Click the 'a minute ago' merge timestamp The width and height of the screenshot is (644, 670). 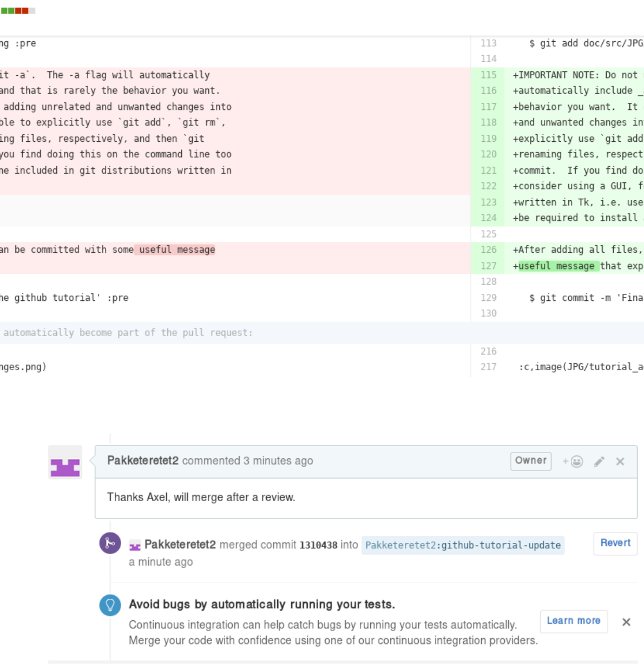[x=161, y=562]
